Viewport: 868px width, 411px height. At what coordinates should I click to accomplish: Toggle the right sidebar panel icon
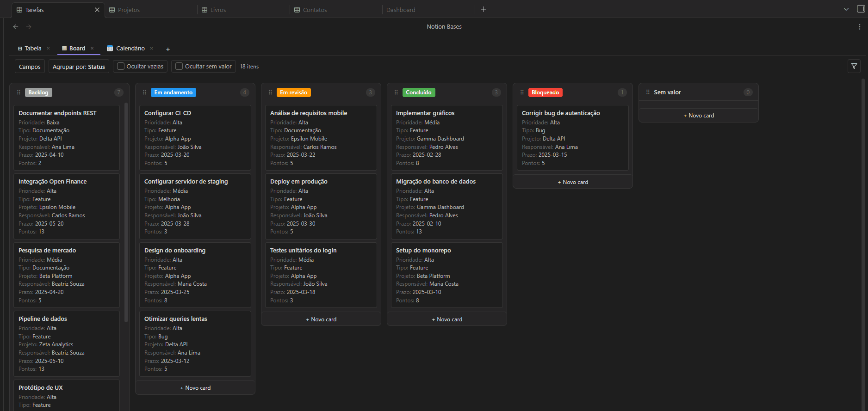click(x=861, y=9)
